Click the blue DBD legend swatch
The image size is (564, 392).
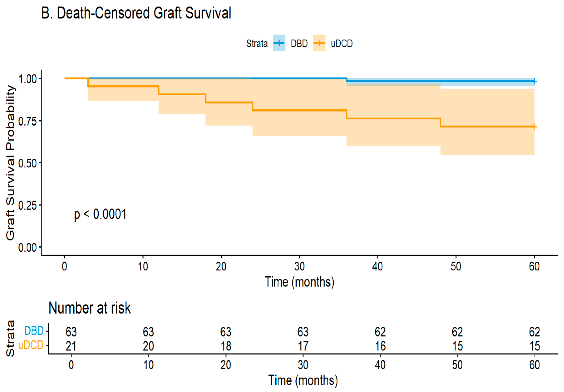tap(279, 43)
